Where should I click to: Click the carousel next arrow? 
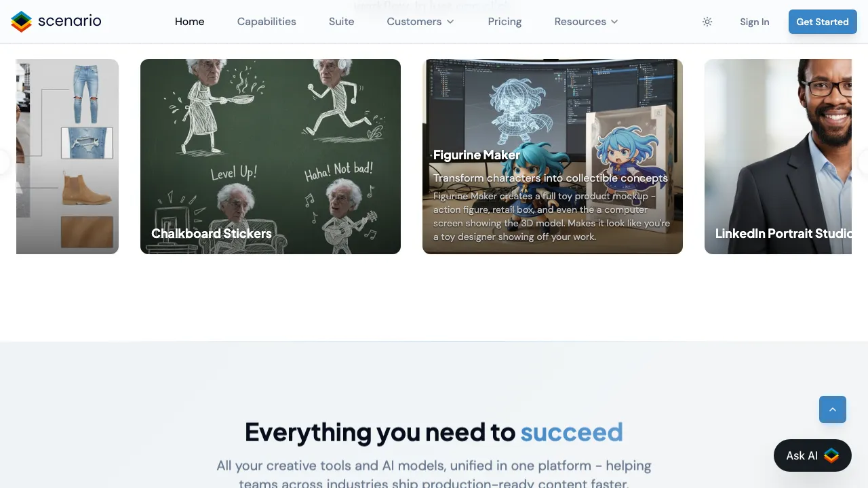864,163
